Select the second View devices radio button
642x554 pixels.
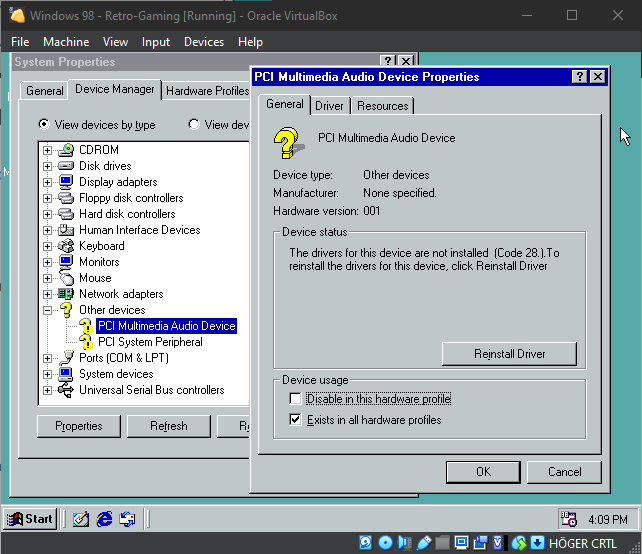(194, 124)
